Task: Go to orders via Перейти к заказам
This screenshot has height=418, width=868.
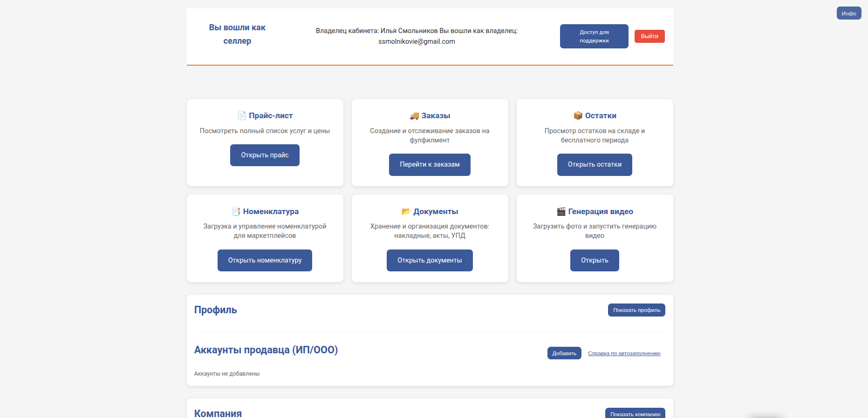Action: point(430,165)
